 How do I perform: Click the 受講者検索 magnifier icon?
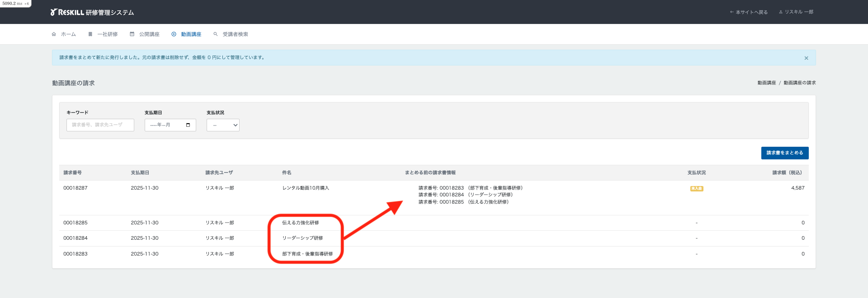216,34
